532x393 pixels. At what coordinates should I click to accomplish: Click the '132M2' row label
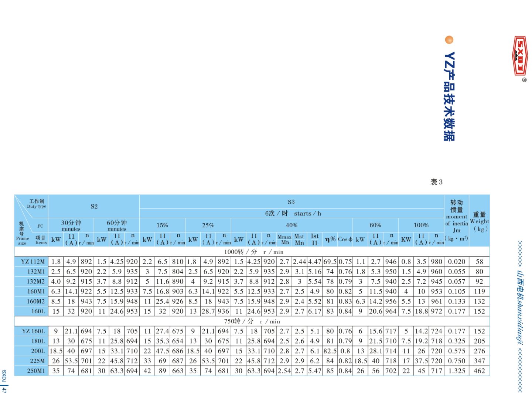(x=36, y=282)
